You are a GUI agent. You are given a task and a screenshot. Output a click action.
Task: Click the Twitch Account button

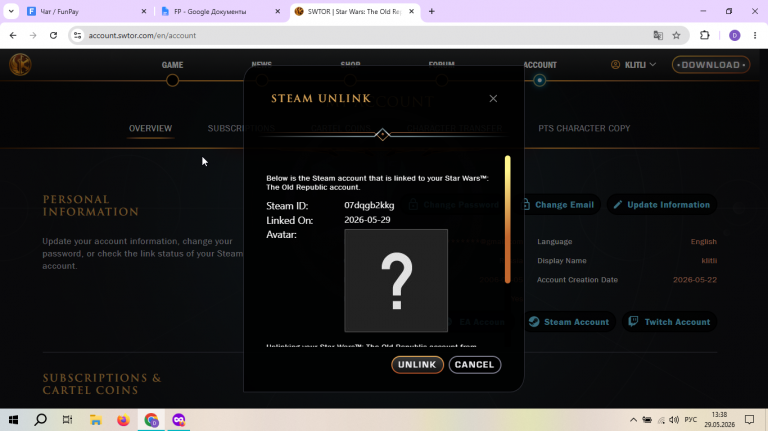(x=670, y=322)
